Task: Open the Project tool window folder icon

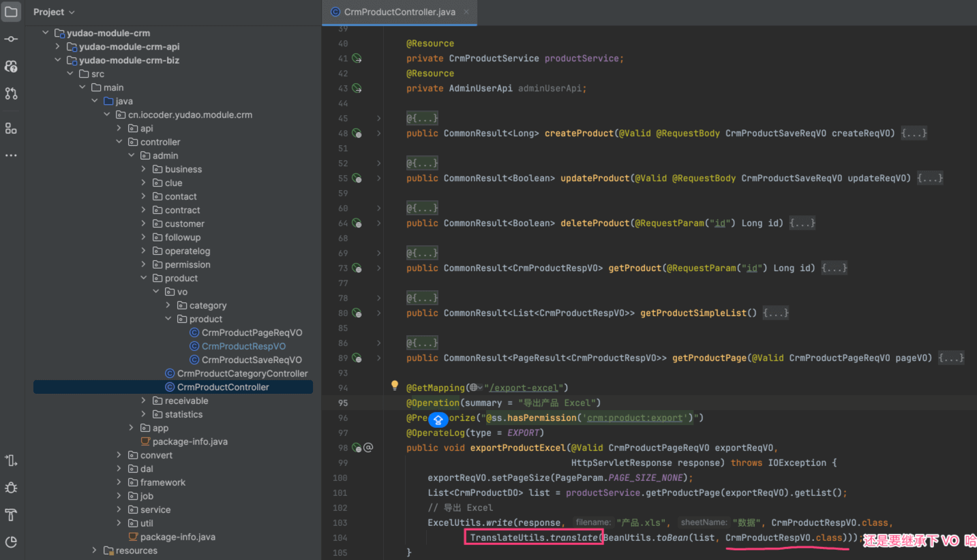Action: click(11, 12)
